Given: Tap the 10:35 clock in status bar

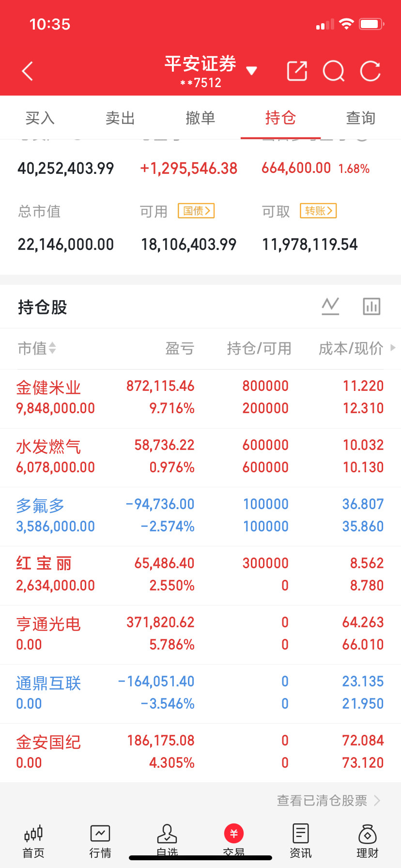Looking at the screenshot, I should pos(50,24).
